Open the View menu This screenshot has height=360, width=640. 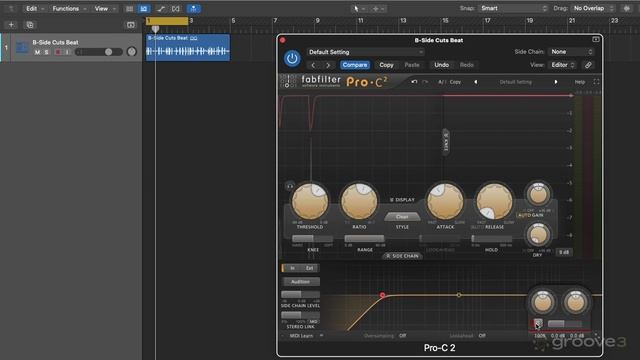coord(105,9)
